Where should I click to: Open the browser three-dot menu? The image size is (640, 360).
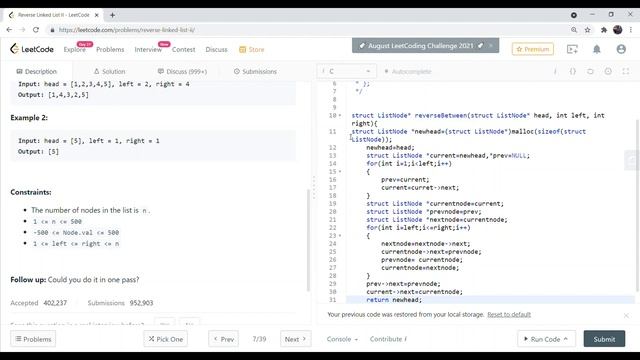point(631,30)
